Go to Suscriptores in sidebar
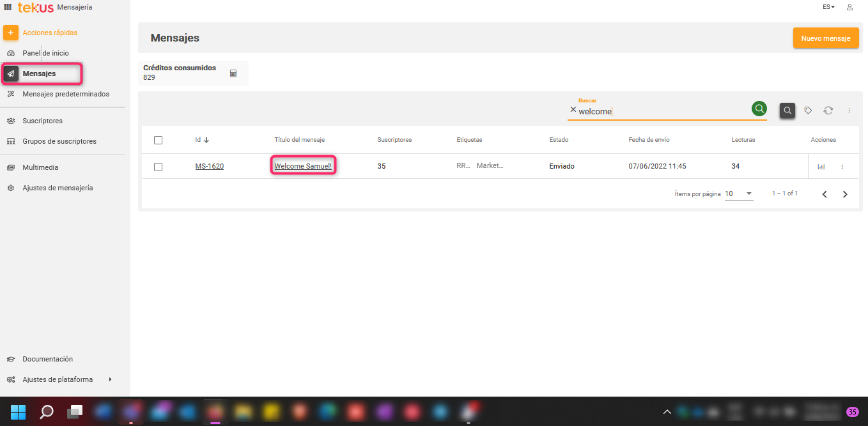This screenshot has height=426, width=868. (x=42, y=121)
